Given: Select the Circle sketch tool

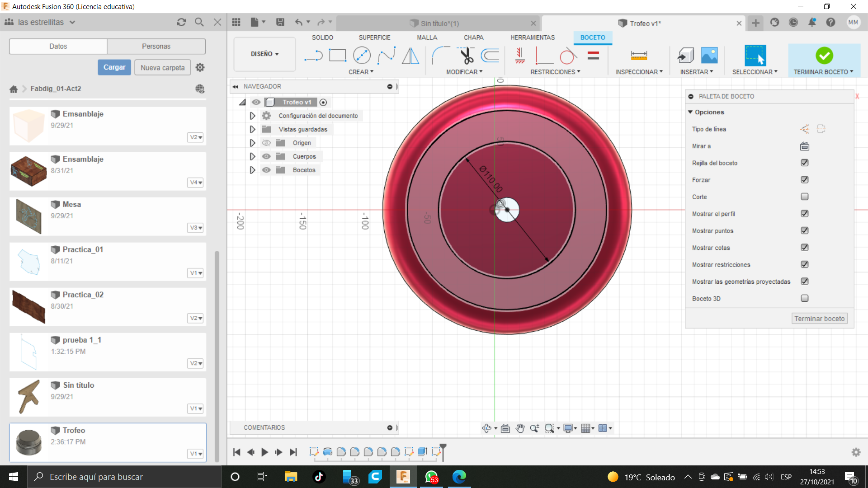Looking at the screenshot, I should [362, 56].
